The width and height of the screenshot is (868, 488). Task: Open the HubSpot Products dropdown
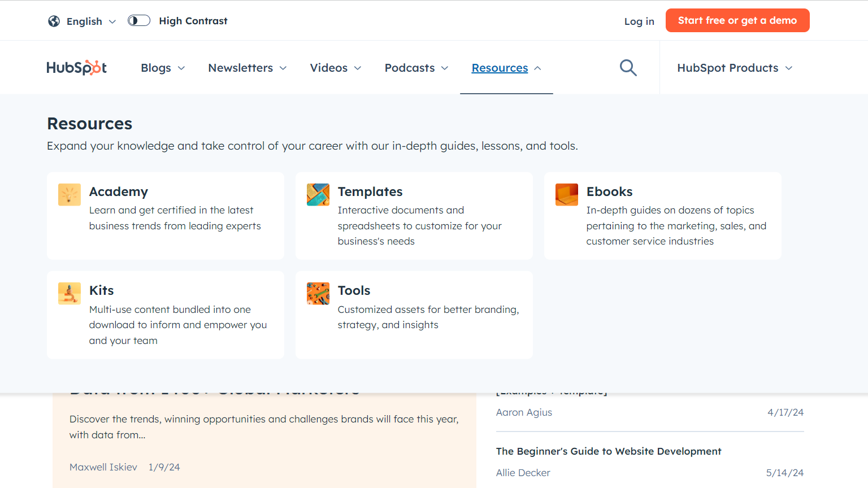point(735,68)
